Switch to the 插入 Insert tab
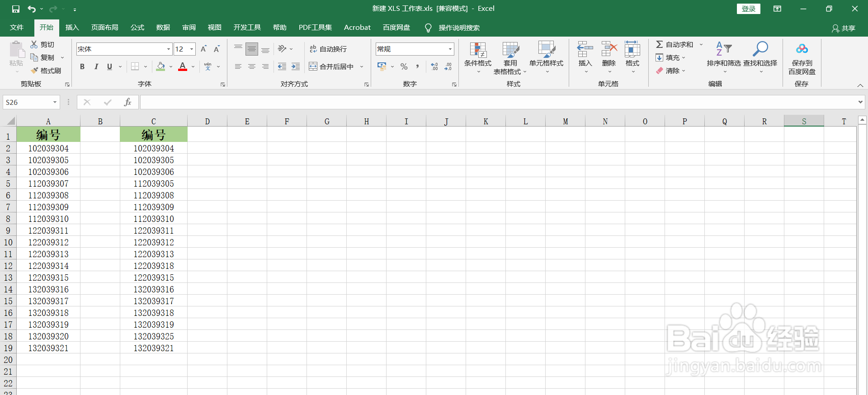 point(72,28)
